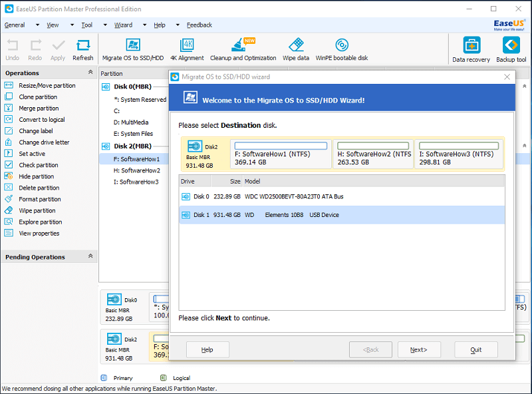532x394 pixels.
Task: Launch the Backup tool
Action: pyautogui.click(x=511, y=50)
